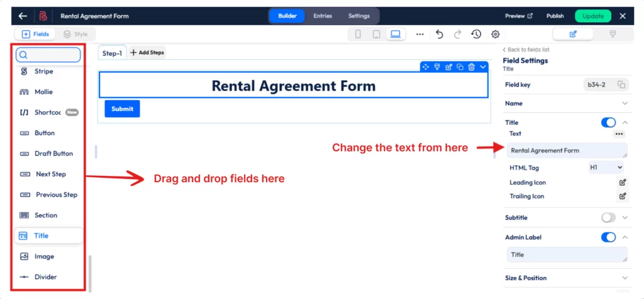Undo the last change

click(440, 35)
